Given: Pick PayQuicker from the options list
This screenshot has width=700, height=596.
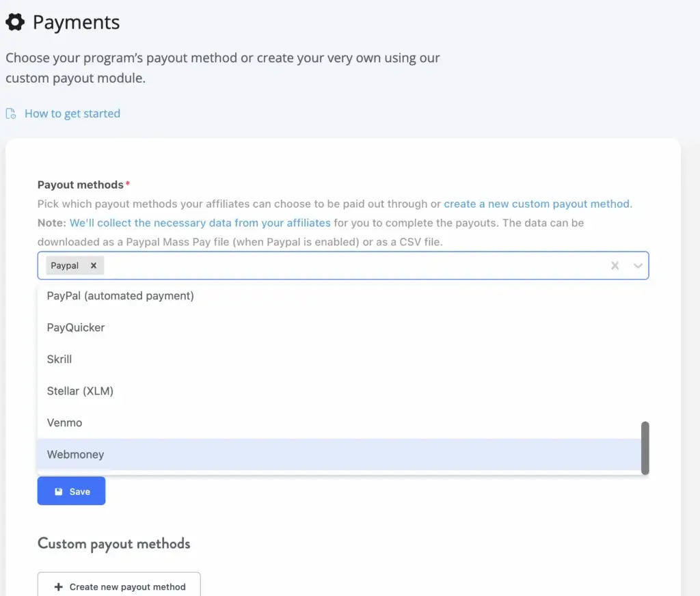Looking at the screenshot, I should (75, 327).
